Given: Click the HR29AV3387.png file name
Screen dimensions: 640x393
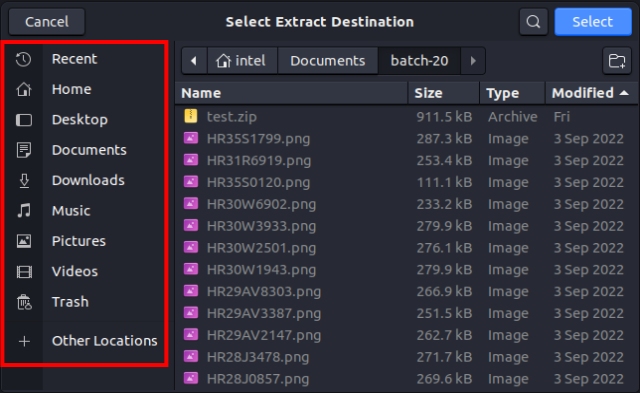Looking at the screenshot, I should click(264, 313).
